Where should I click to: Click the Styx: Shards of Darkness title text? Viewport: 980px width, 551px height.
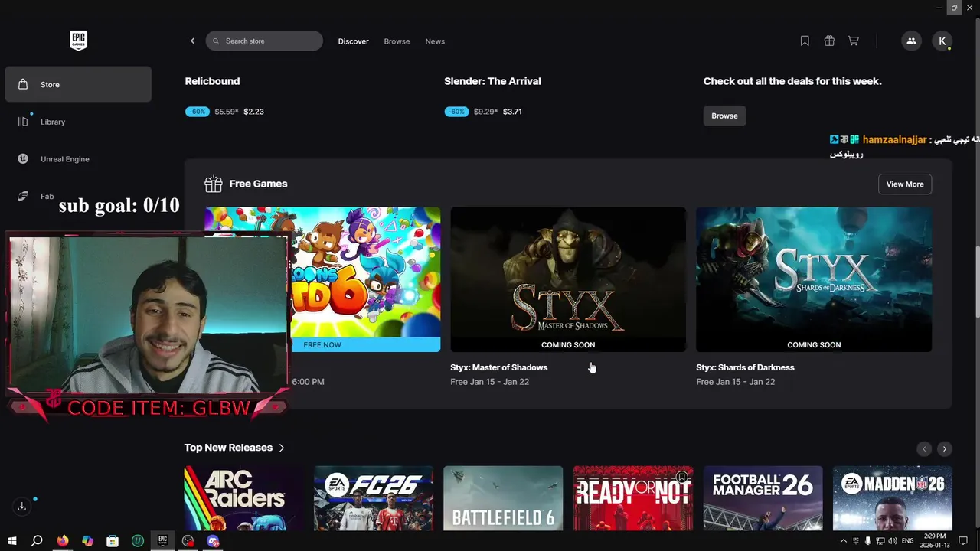(x=745, y=367)
